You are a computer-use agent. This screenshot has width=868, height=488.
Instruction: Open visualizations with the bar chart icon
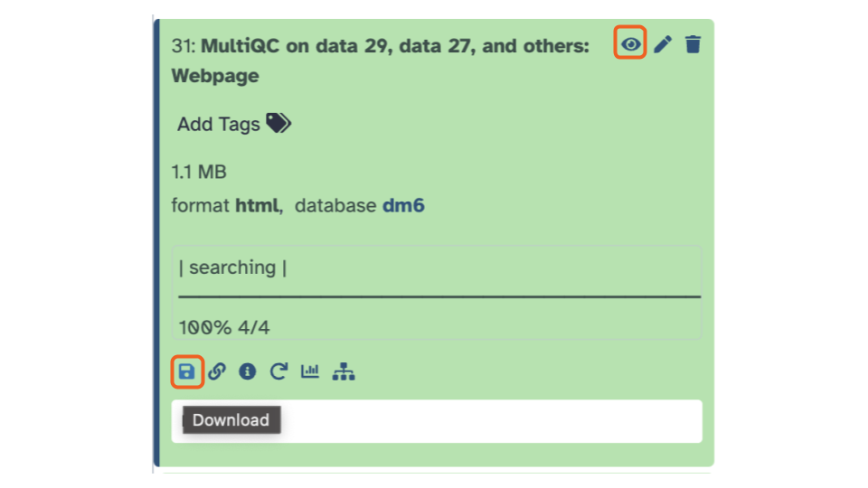coord(310,371)
